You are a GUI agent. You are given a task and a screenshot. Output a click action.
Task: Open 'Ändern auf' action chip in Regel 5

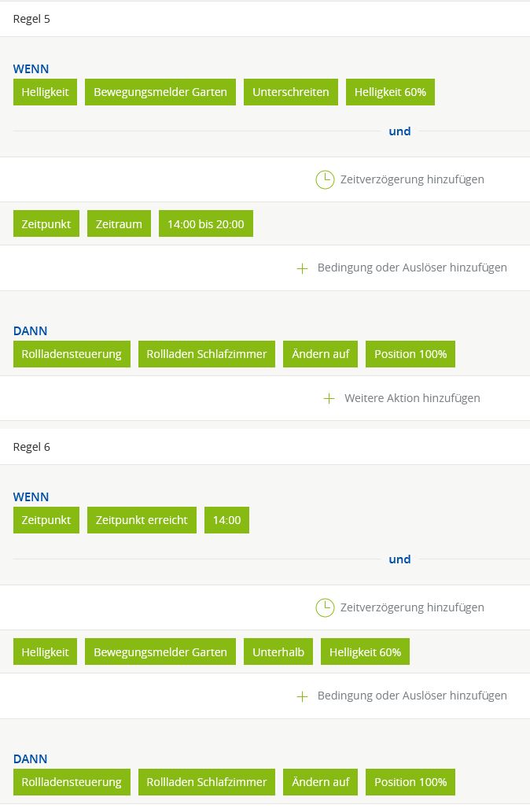coord(321,354)
